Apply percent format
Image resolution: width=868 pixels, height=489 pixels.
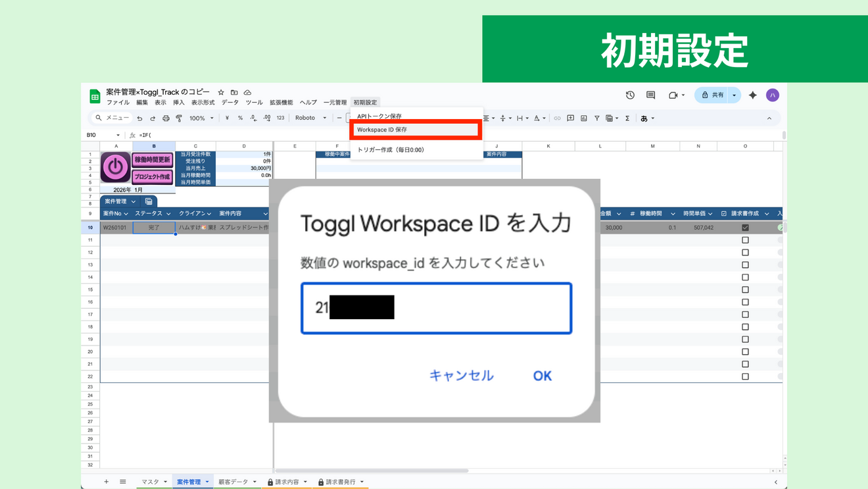240,118
